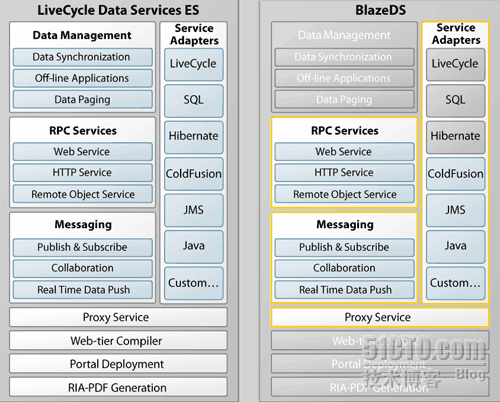The image size is (500, 402).
Task: Pick 'Collaboration' box in LiveCycle panel
Action: pyautogui.click(x=83, y=268)
